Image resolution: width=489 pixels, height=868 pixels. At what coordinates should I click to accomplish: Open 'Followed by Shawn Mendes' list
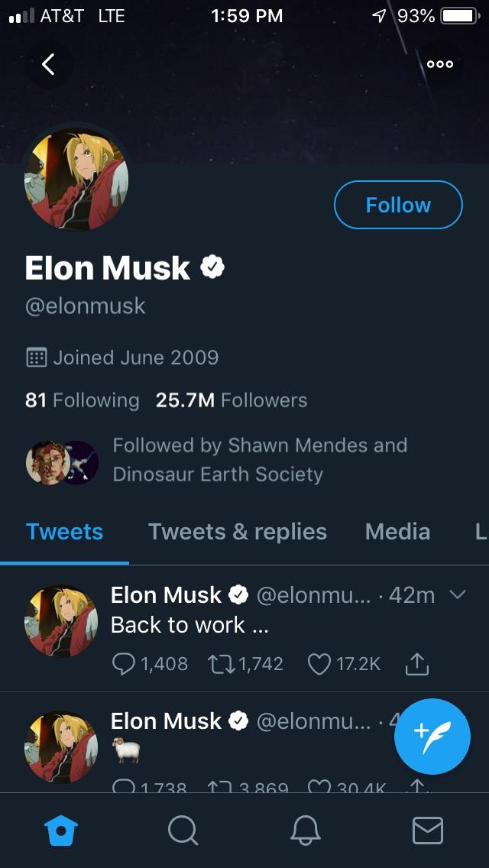[260, 459]
